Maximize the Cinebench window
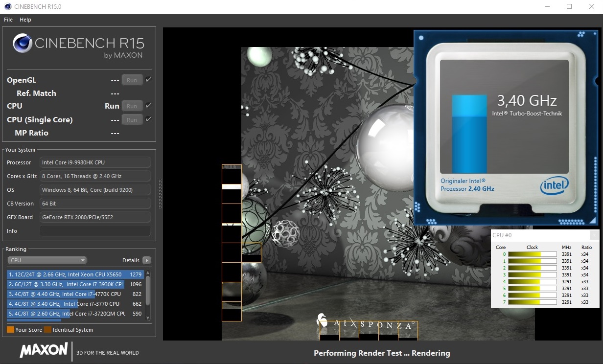 (569, 7)
